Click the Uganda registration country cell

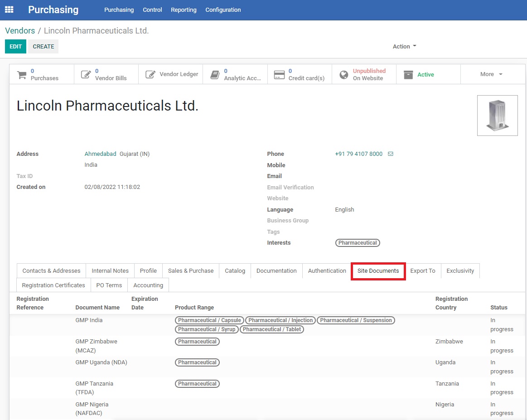tap(445, 362)
